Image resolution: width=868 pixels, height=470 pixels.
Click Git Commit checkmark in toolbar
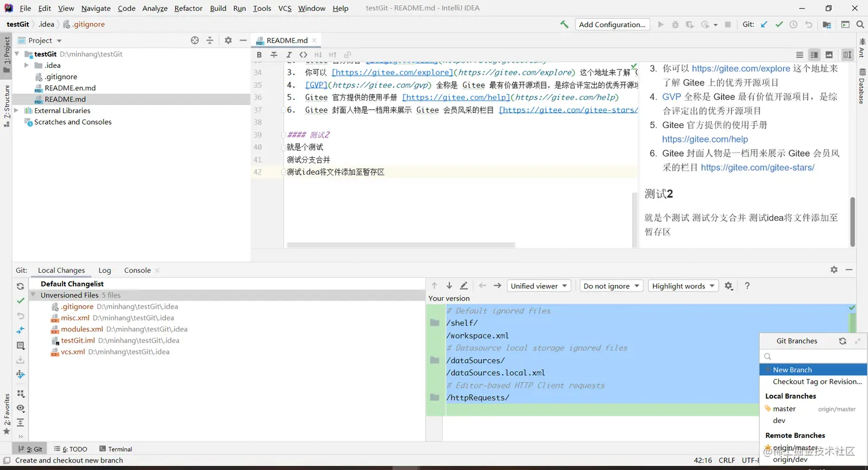(779, 24)
